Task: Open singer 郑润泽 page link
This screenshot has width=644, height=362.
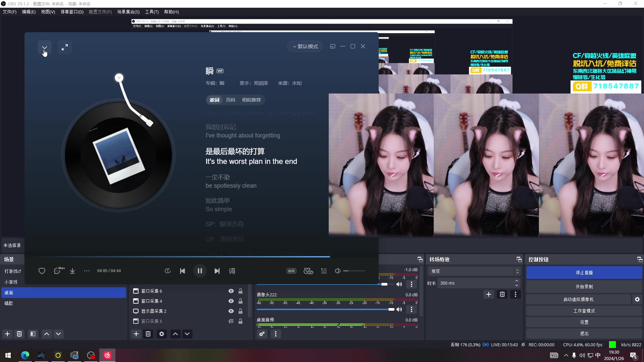Action: (261, 83)
